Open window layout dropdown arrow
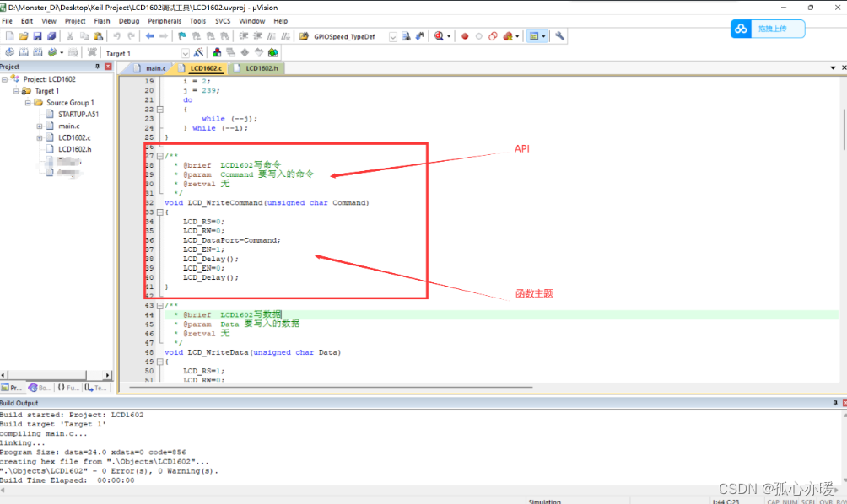The height and width of the screenshot is (504, 847). 543,37
